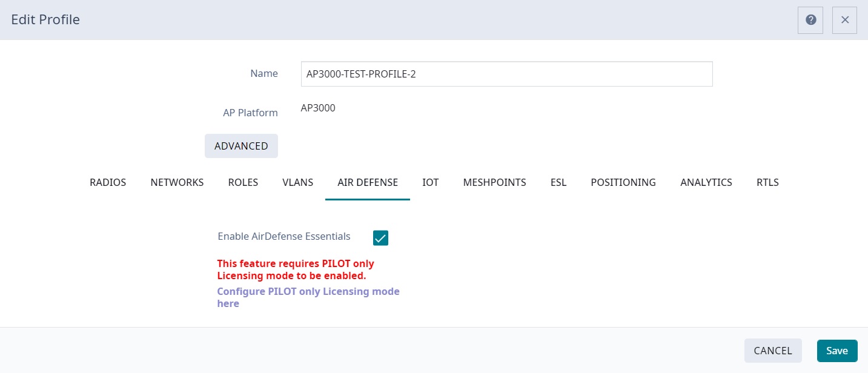Image resolution: width=868 pixels, height=373 pixels.
Task: Open the help icon in the title bar
Action: tap(810, 19)
